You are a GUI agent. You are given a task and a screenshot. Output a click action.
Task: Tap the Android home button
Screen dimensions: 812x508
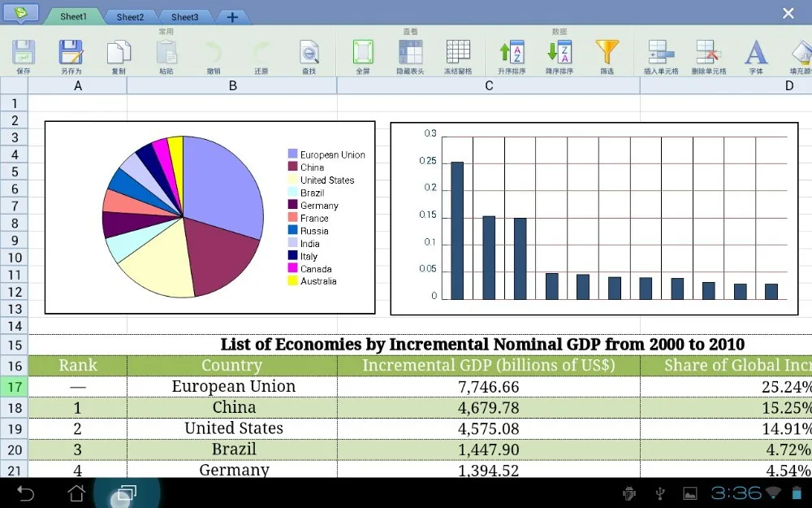(x=76, y=493)
